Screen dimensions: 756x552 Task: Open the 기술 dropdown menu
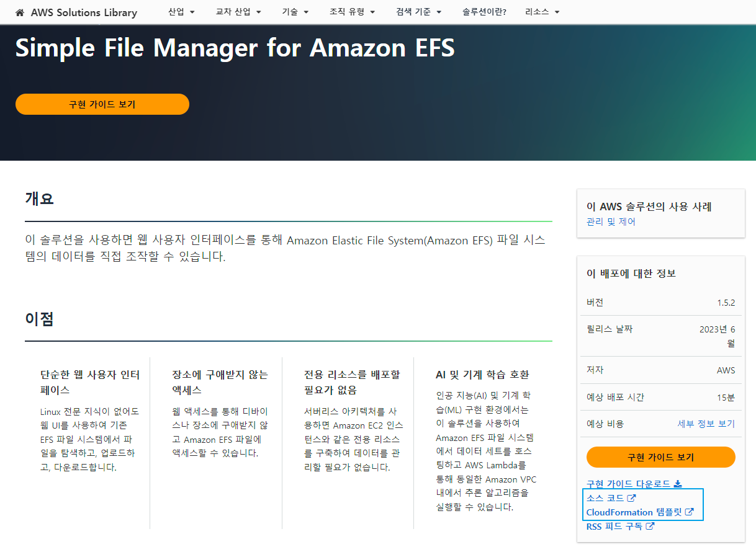point(295,12)
